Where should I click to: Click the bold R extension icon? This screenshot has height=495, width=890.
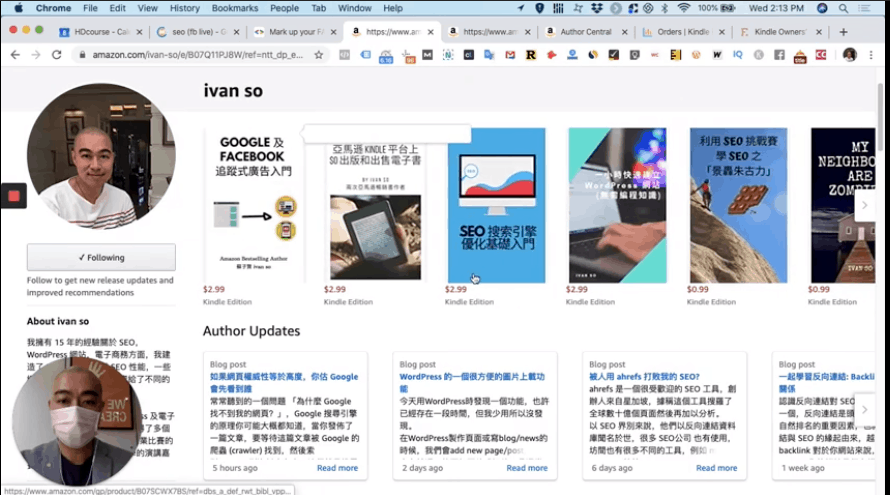click(x=531, y=55)
